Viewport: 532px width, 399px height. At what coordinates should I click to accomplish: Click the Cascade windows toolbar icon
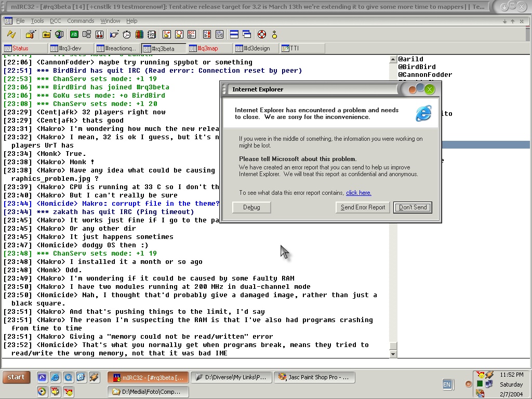pyautogui.click(x=247, y=35)
